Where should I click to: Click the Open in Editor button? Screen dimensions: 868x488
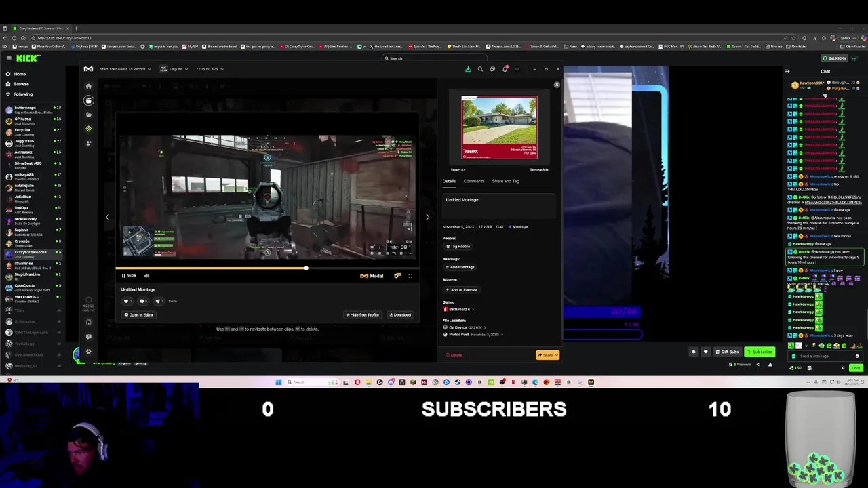[139, 315]
